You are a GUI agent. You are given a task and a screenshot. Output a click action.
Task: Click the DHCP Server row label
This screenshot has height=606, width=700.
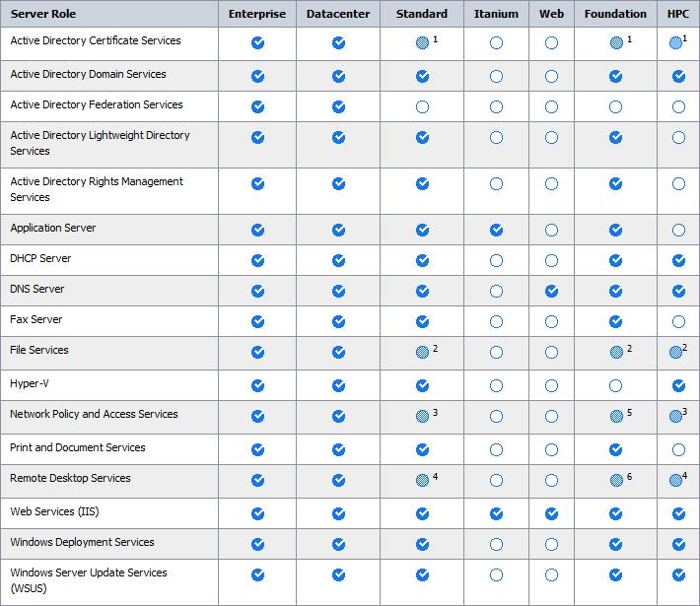(40, 258)
